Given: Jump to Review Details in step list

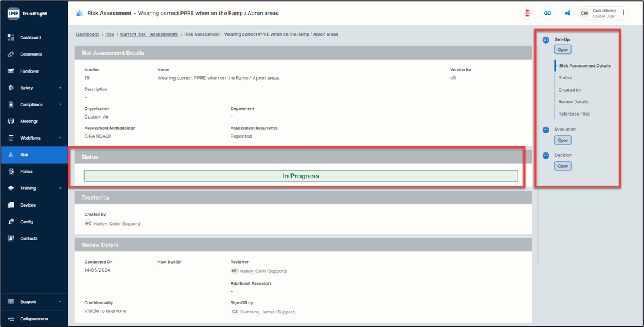Looking at the screenshot, I should coord(573,102).
